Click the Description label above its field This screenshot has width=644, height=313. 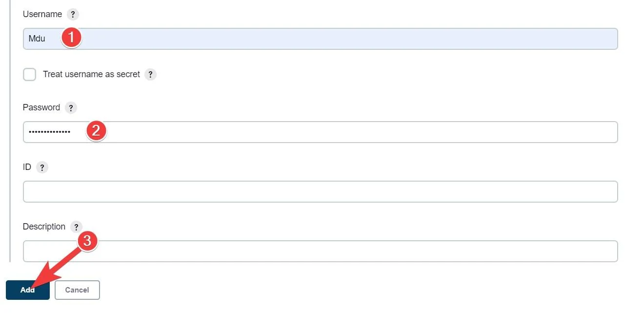(x=44, y=226)
